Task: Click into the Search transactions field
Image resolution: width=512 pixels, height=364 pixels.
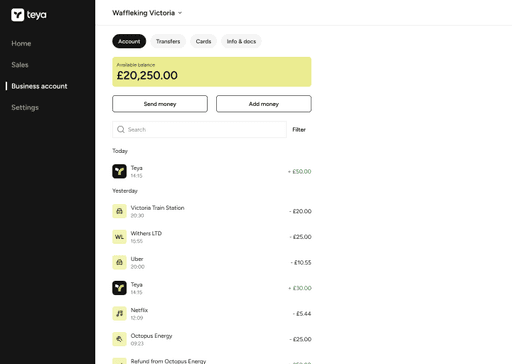Action: pyautogui.click(x=199, y=130)
